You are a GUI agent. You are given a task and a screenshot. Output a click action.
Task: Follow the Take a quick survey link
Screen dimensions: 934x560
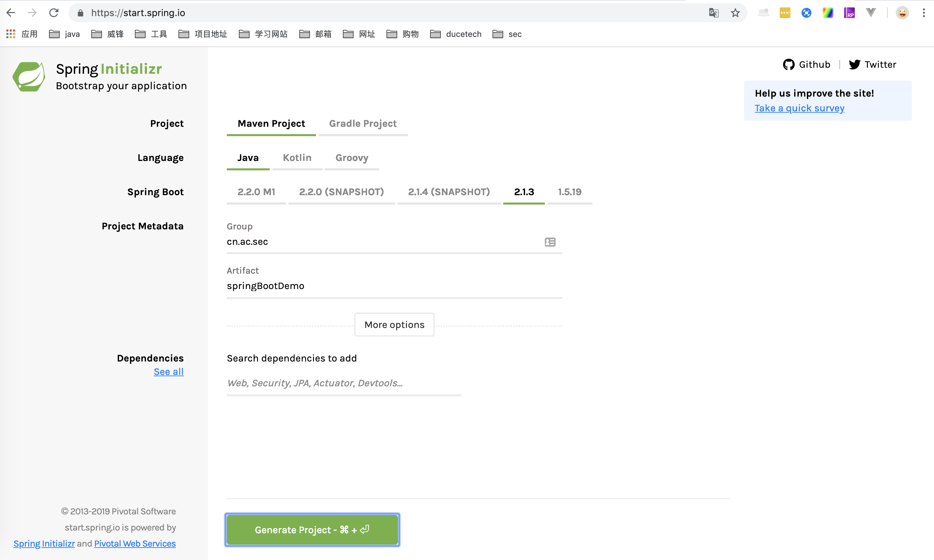[799, 108]
